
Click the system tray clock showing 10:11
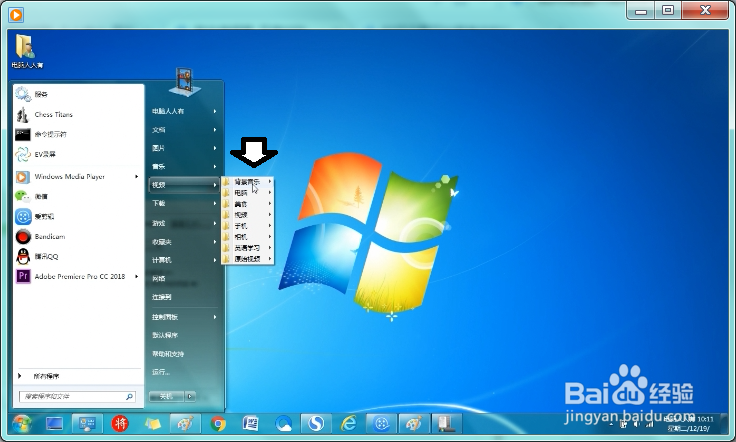(689, 424)
